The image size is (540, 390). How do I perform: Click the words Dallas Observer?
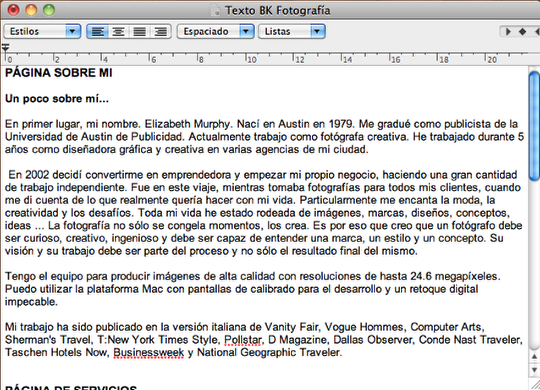click(373, 340)
